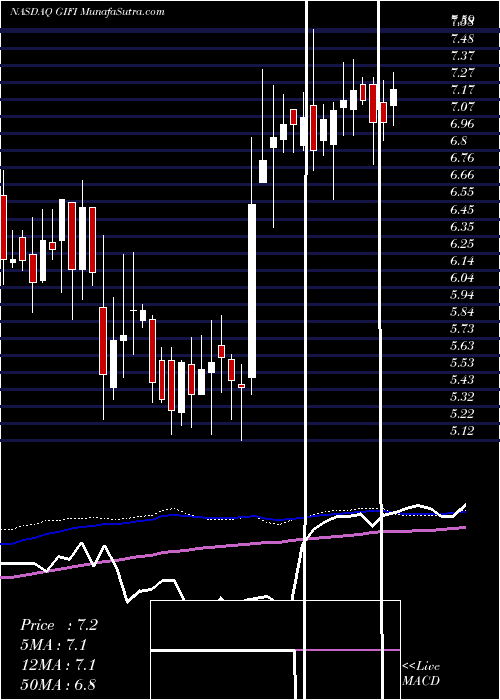The image size is (500, 700).
Task: Select the 5.73 price axis label
Action: (x=462, y=329)
